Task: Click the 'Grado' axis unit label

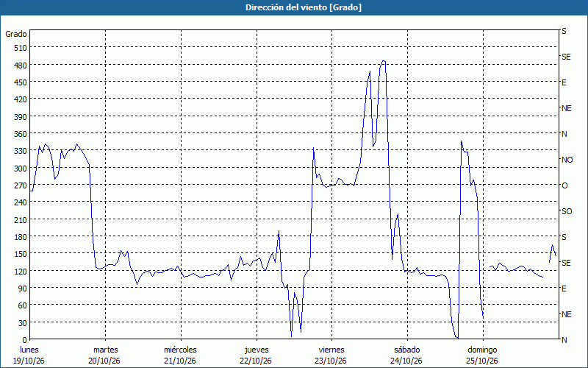Action: click(16, 34)
